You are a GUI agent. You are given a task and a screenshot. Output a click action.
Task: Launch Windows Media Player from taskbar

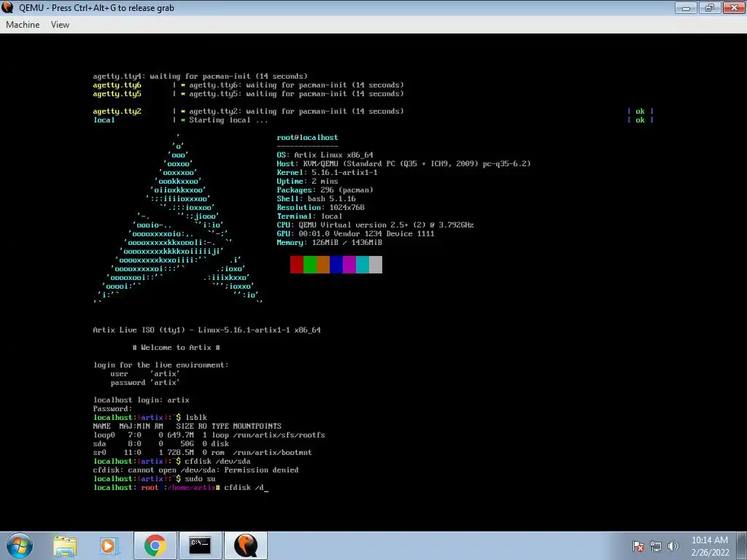coord(109,545)
